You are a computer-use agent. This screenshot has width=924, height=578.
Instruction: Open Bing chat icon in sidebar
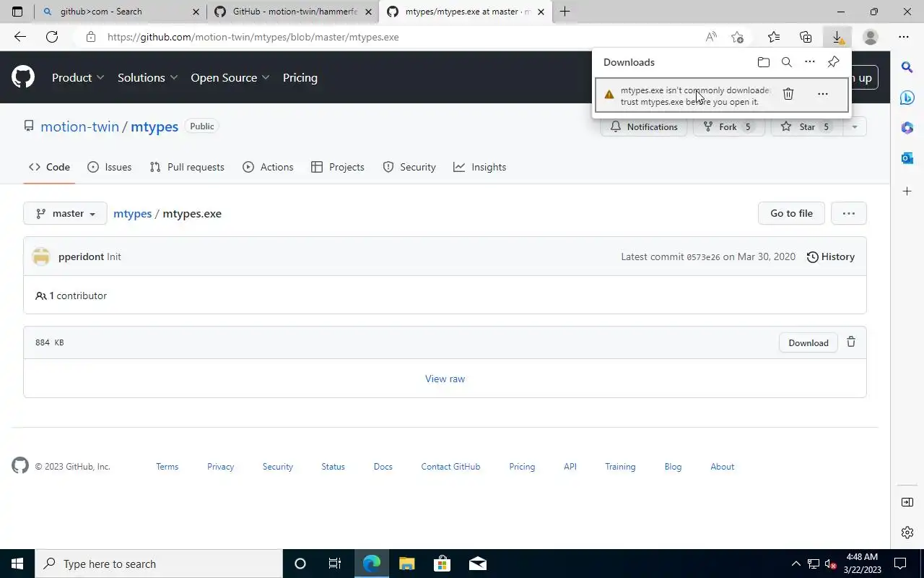tap(907, 98)
